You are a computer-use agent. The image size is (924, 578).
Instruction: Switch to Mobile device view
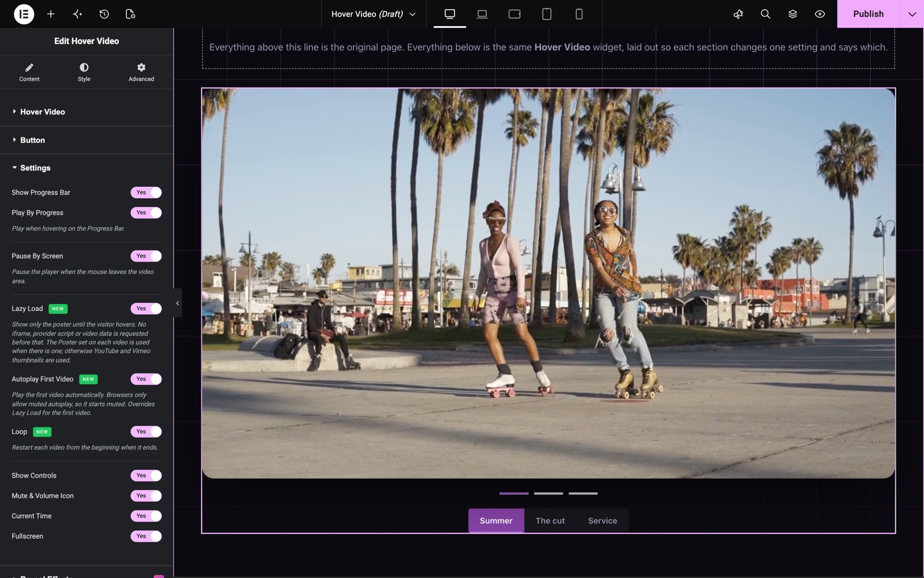point(579,14)
